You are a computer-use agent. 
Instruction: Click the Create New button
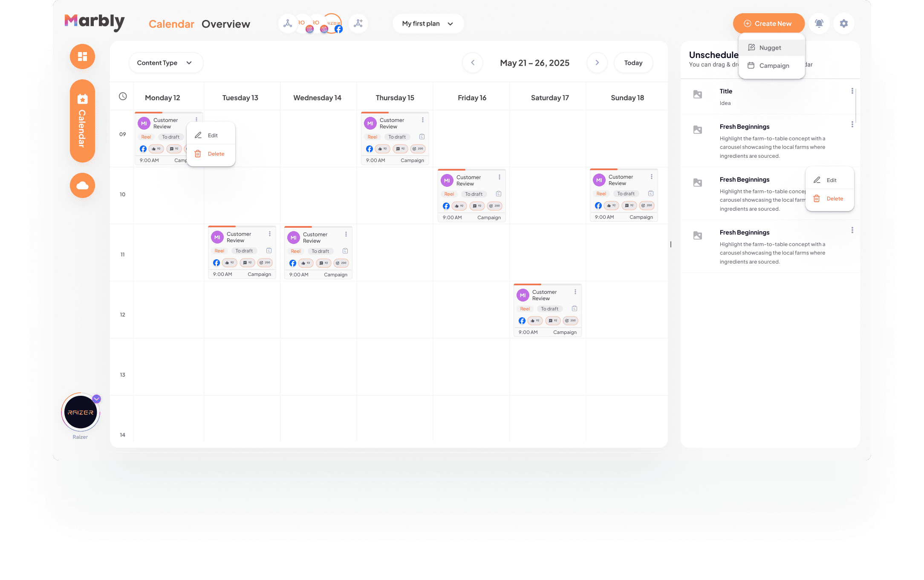point(768,23)
